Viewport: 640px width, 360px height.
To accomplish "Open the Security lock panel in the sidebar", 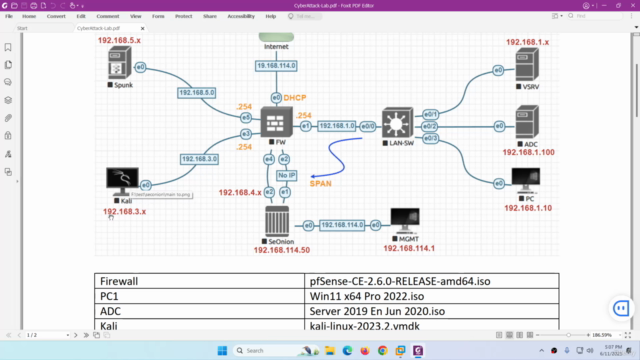I will click(x=8, y=136).
